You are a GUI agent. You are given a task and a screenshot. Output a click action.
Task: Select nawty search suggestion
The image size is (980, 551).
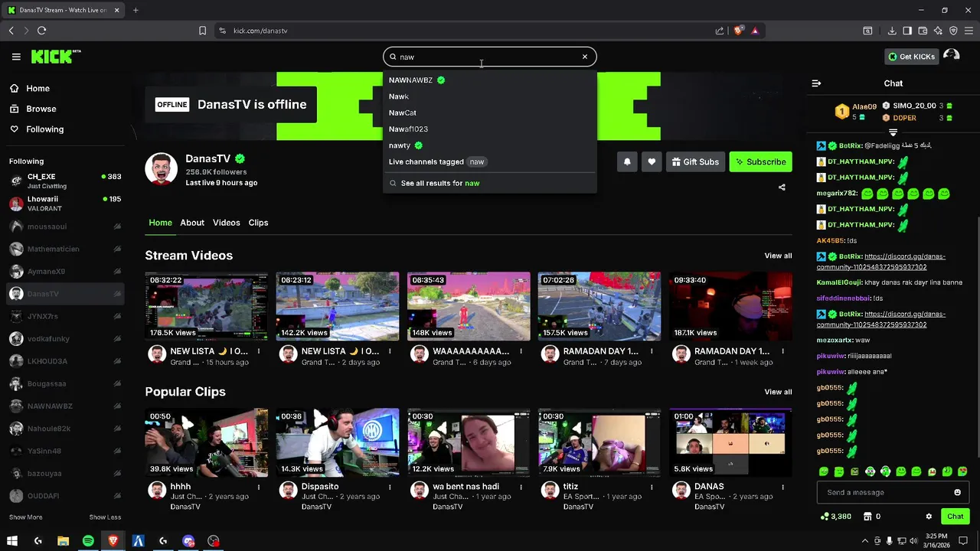point(490,145)
